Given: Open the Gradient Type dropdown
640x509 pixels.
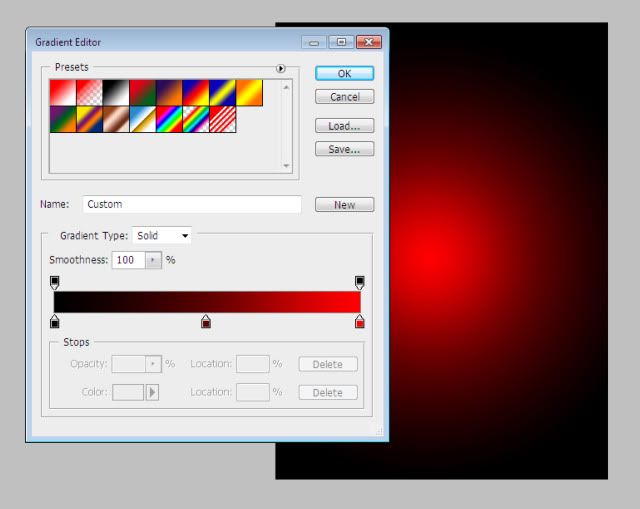Looking at the screenshot, I should 162,236.
